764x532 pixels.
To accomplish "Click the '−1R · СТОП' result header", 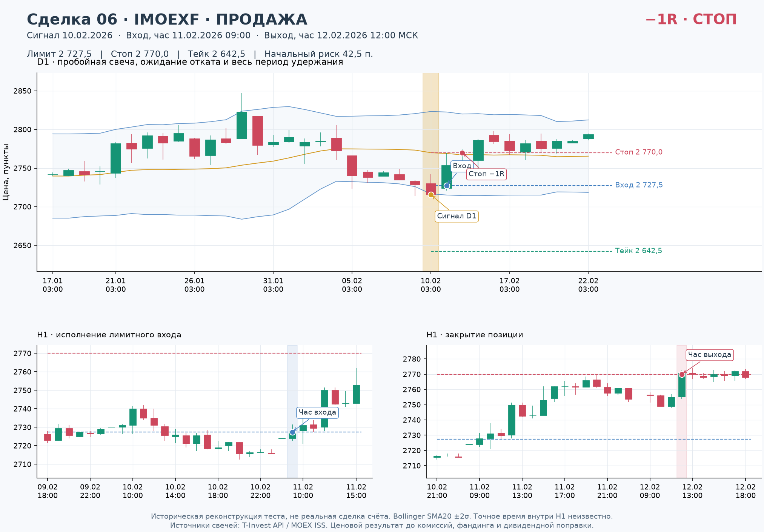I will click(691, 19).
